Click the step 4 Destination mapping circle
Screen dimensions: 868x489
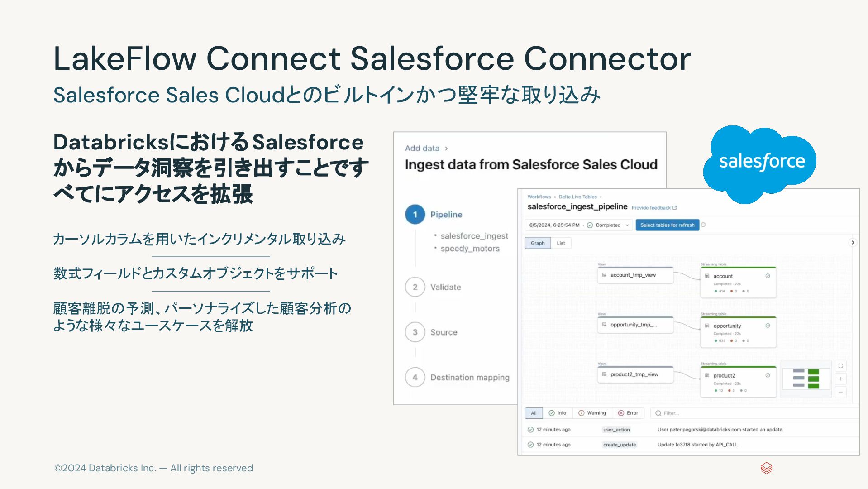415,378
